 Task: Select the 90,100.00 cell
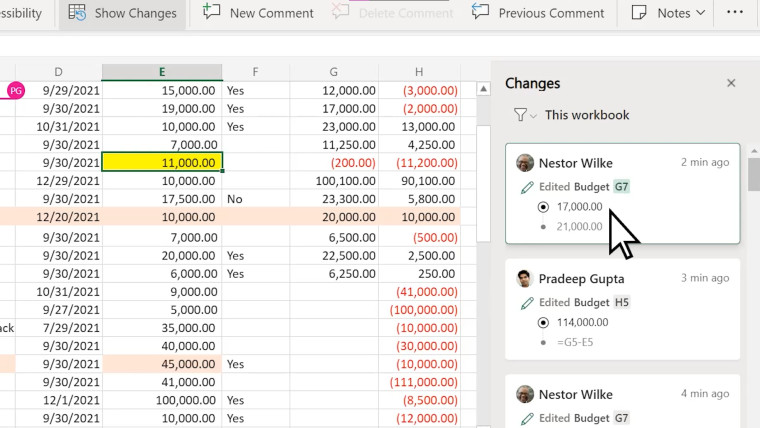click(419, 181)
